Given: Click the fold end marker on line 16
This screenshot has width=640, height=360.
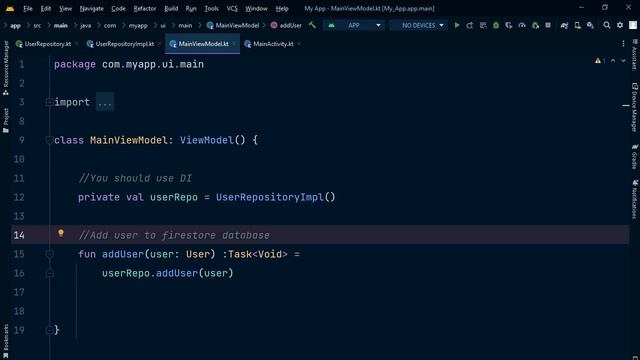Looking at the screenshot, I should click(49, 273).
